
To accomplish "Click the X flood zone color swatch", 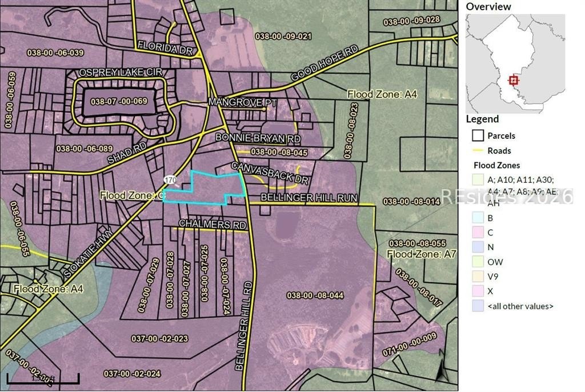I will tap(478, 291).
